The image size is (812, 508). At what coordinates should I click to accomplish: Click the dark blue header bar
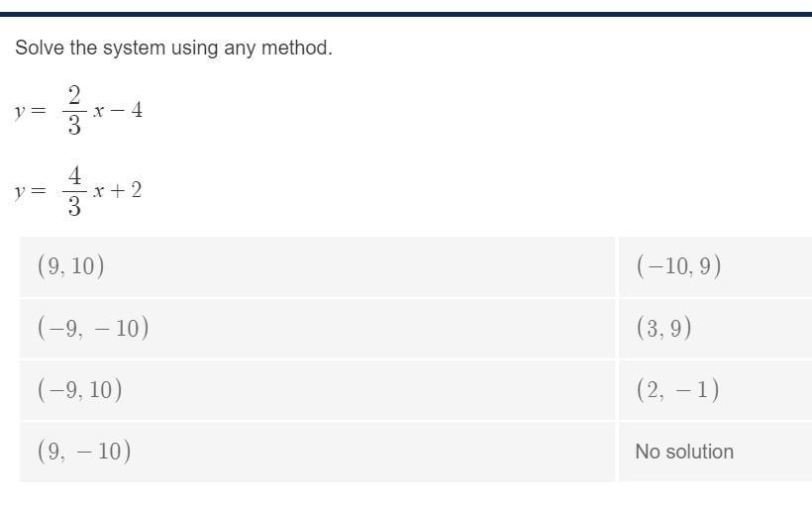click(406, 14)
